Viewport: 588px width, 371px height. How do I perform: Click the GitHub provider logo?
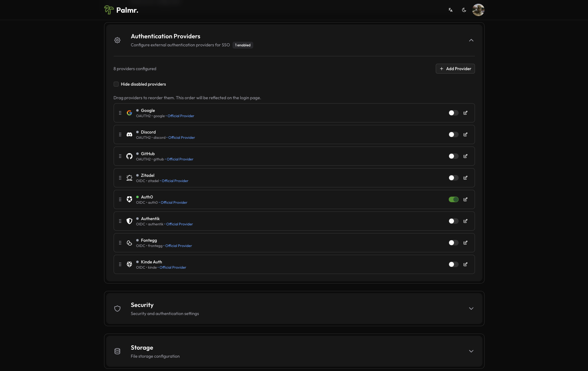click(129, 156)
